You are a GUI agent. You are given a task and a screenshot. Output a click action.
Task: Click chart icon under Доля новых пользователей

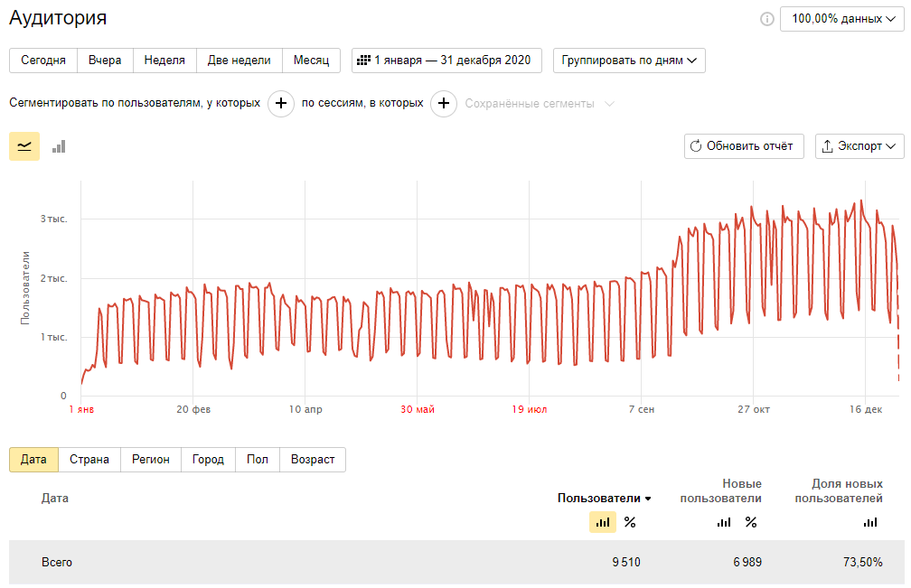pos(870,522)
